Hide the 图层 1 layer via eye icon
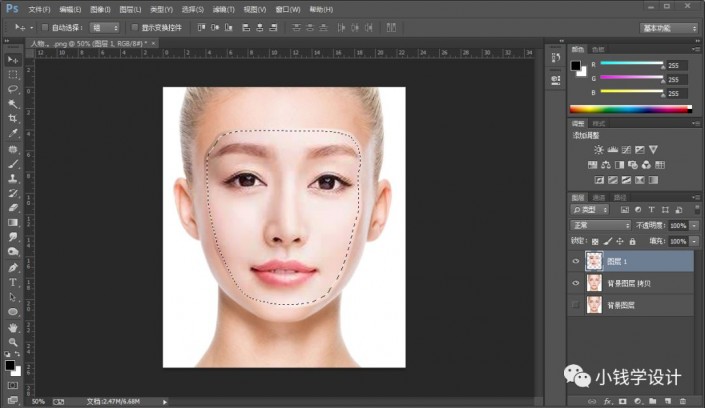This screenshot has width=705, height=408. point(575,260)
